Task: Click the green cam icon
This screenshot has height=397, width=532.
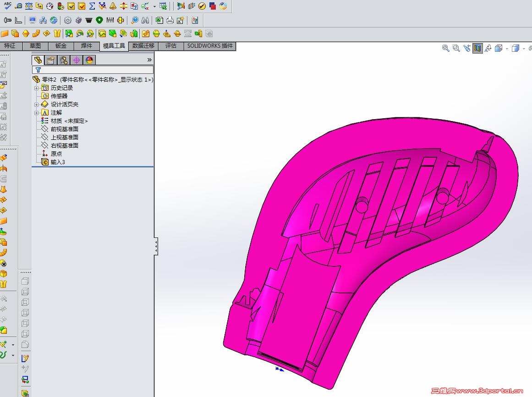Action: 99,20
